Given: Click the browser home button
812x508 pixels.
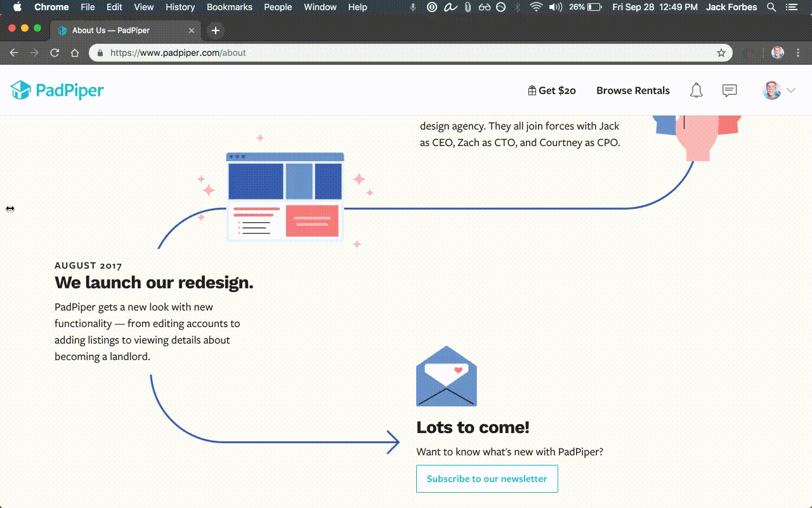Looking at the screenshot, I should (75, 53).
